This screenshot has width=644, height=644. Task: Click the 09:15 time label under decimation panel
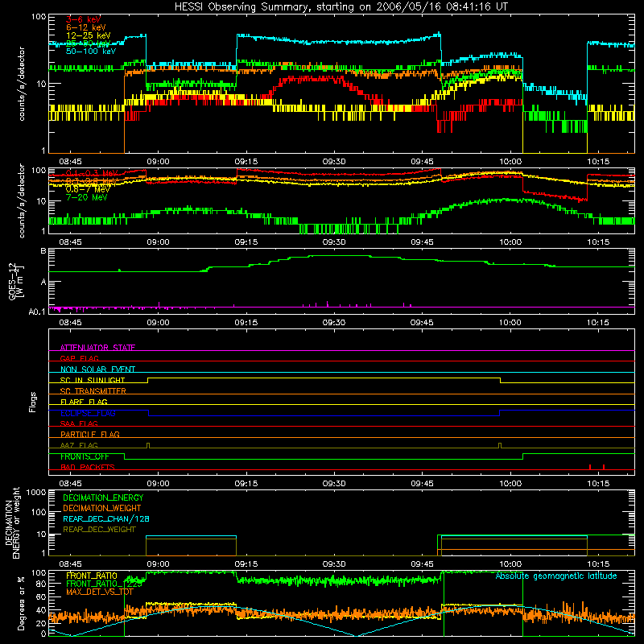point(246,564)
